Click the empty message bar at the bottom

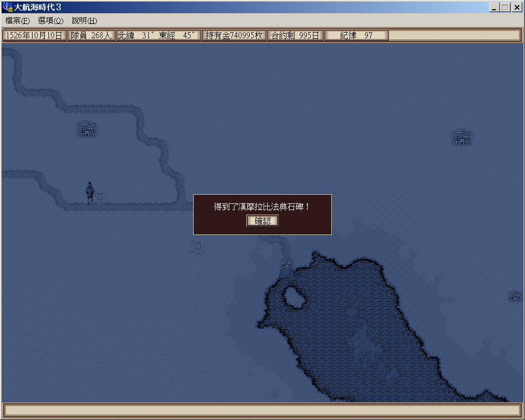[x=262, y=410]
